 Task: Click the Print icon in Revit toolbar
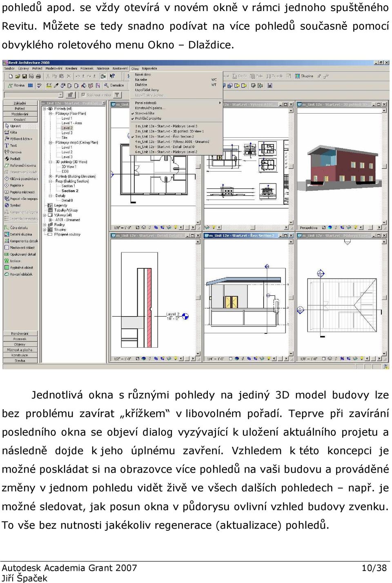(x=38, y=76)
